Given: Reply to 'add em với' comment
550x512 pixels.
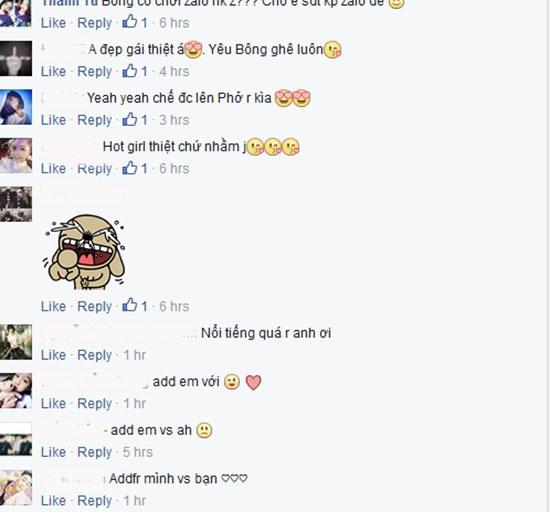Looking at the screenshot, I should point(94,404).
